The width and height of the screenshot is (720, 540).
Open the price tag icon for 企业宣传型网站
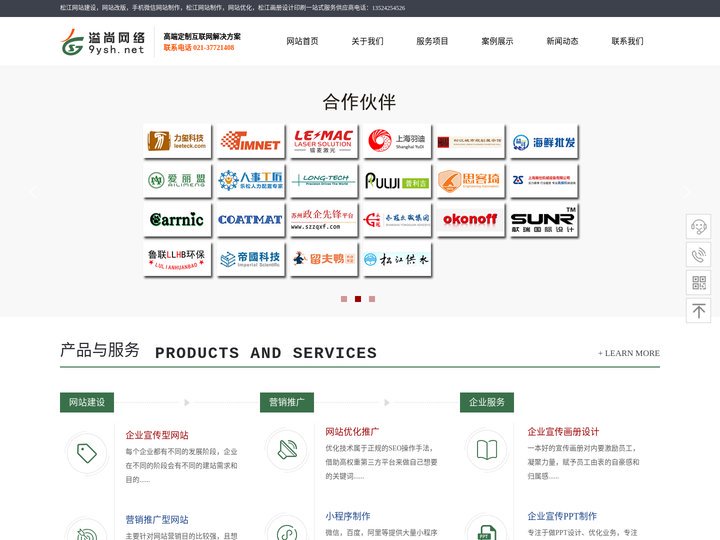(86, 453)
